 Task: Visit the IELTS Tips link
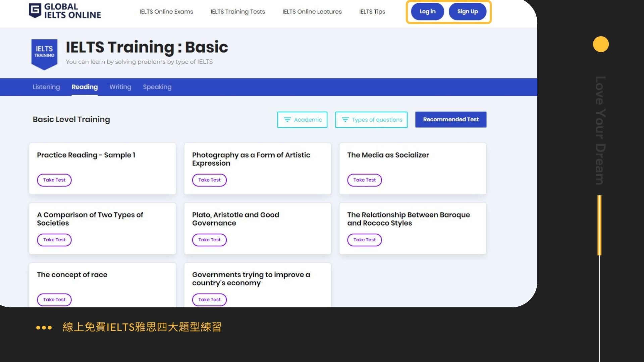tap(372, 12)
